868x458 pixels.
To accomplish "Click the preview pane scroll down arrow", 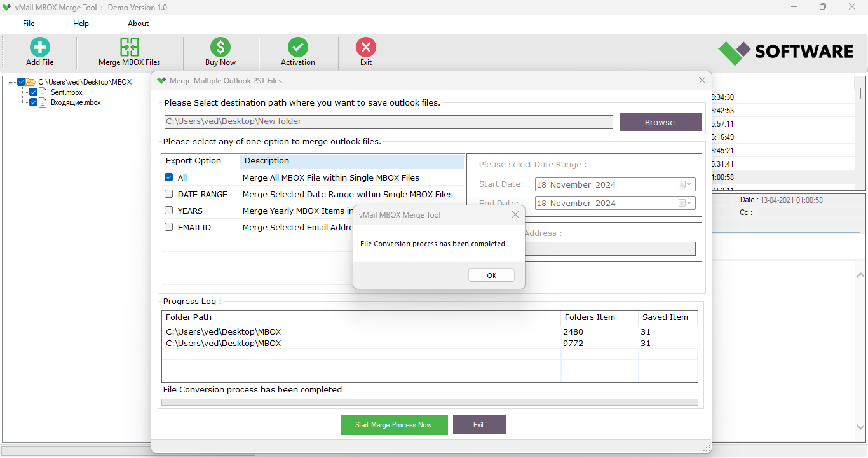I will [x=861, y=427].
